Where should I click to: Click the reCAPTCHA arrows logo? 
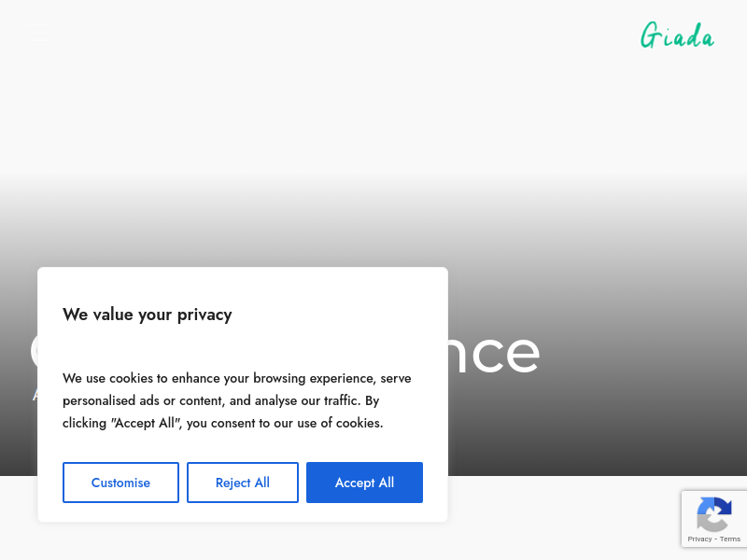(x=714, y=514)
